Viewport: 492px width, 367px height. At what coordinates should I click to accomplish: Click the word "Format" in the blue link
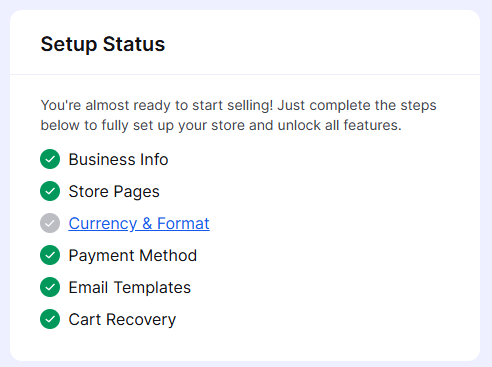click(x=183, y=223)
